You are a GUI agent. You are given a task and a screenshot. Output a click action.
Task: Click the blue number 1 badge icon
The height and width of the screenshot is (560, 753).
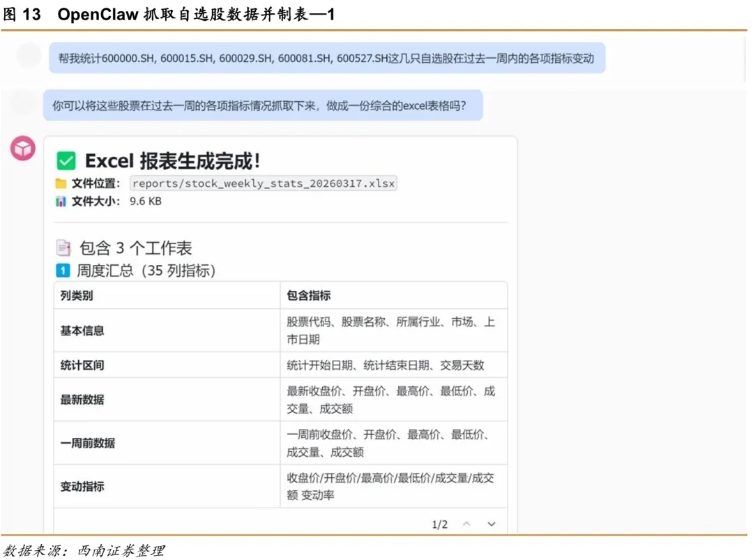63,271
